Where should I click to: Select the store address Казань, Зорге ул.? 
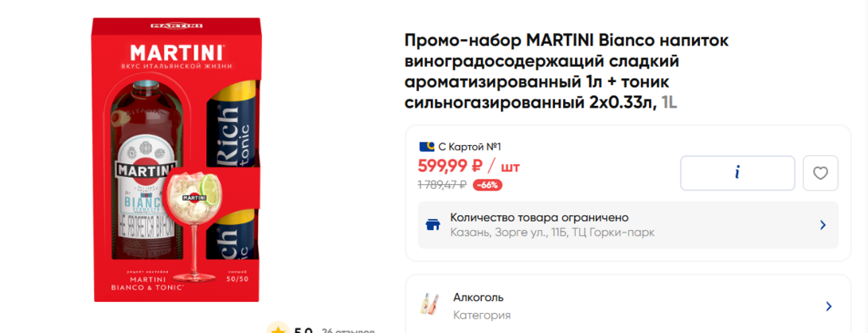click(552, 233)
